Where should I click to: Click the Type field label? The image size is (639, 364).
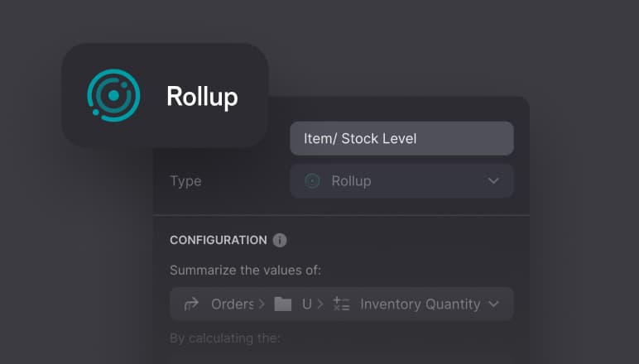185,181
